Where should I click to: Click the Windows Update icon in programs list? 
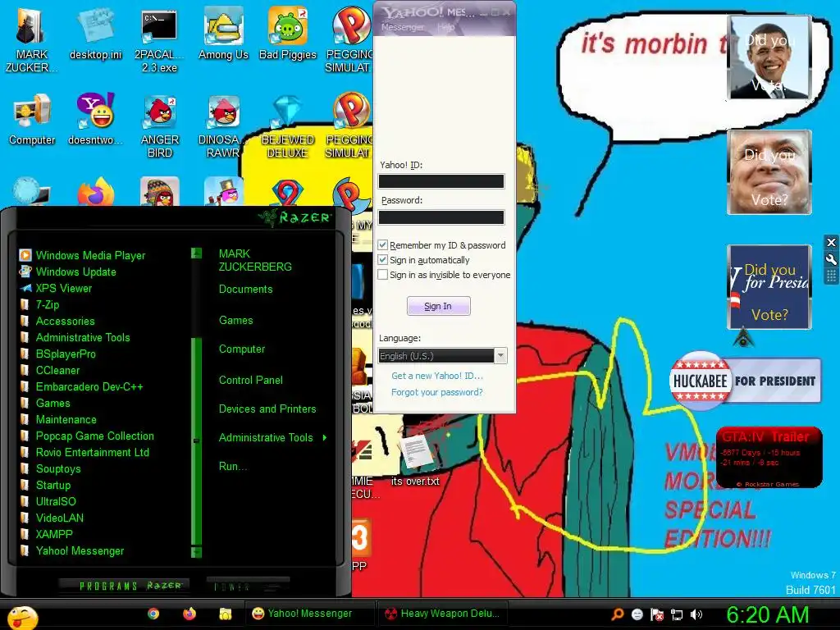25,272
